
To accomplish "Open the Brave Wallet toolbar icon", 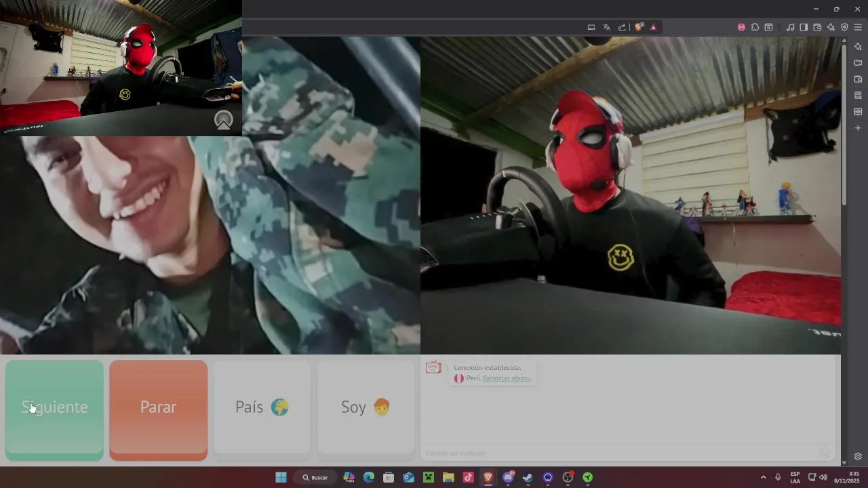I will (817, 27).
